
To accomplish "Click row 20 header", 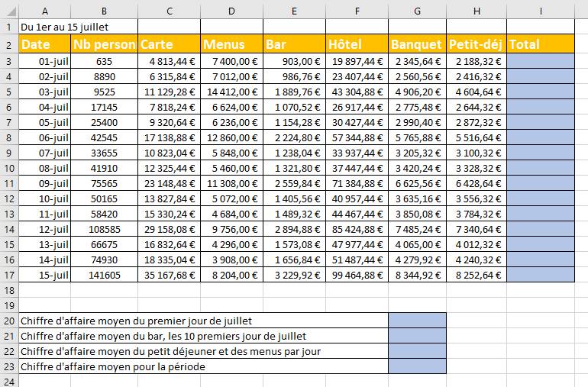I will [9, 321].
